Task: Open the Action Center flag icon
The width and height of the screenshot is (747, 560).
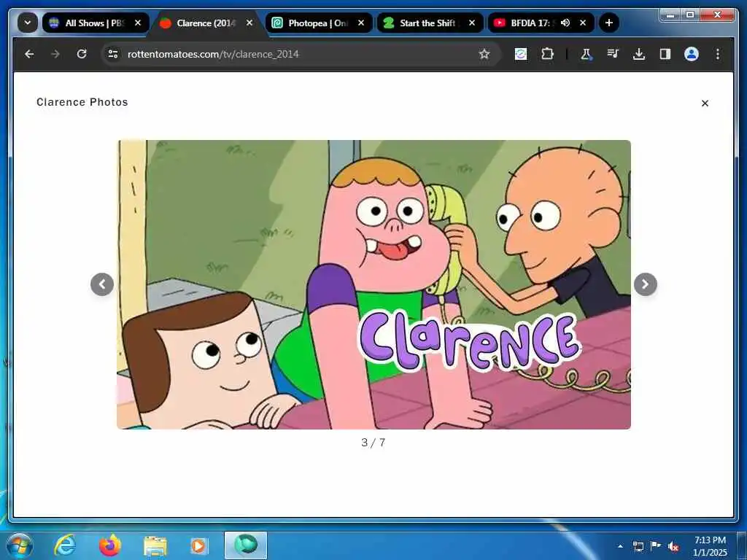Action: pyautogui.click(x=656, y=546)
